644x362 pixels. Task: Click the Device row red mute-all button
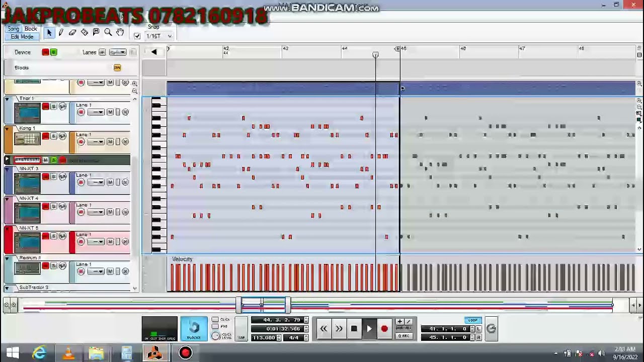pyautogui.click(x=46, y=52)
